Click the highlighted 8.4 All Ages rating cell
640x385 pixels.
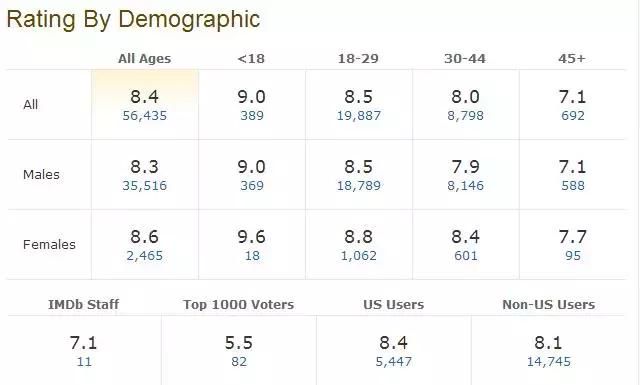pos(145,105)
